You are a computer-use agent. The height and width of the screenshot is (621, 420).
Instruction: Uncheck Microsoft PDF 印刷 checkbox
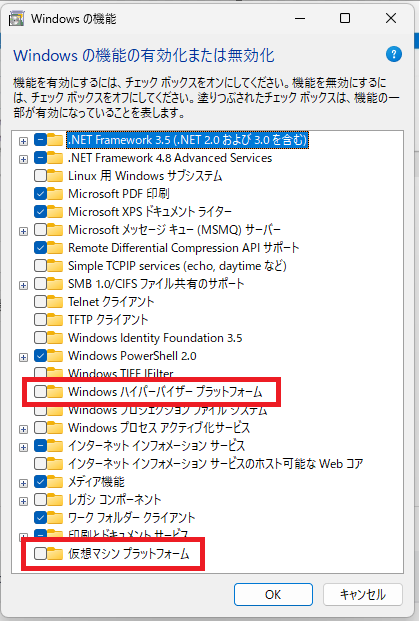coord(40,194)
